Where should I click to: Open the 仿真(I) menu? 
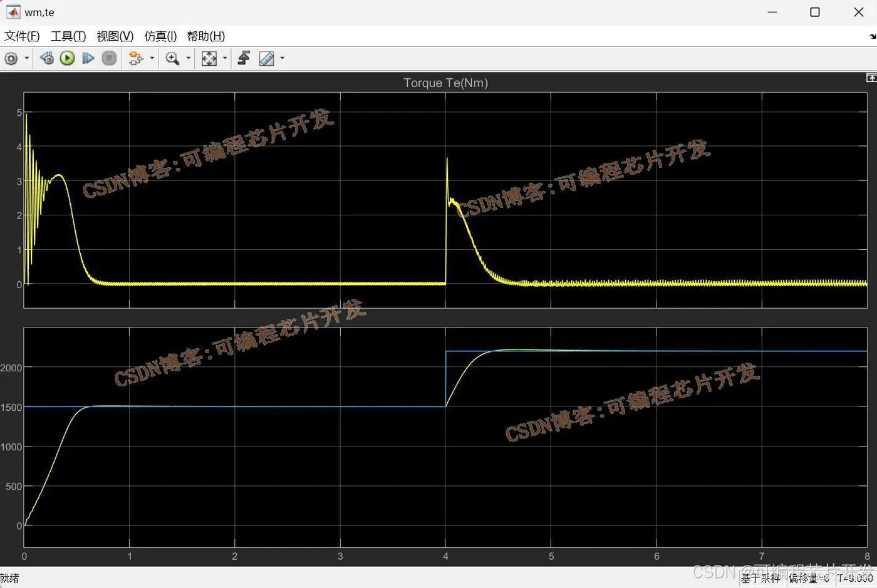pos(160,36)
